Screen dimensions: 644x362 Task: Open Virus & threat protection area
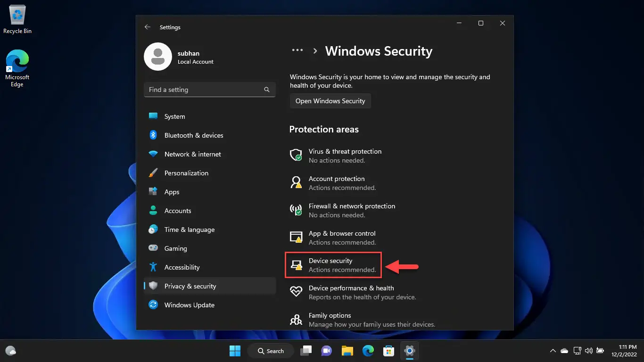click(336, 156)
